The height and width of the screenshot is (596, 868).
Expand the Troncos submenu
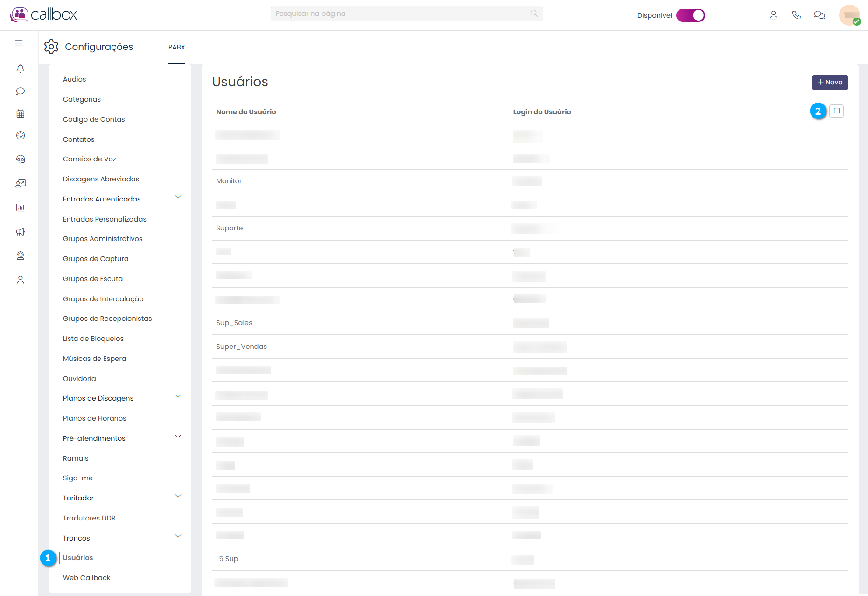(178, 536)
